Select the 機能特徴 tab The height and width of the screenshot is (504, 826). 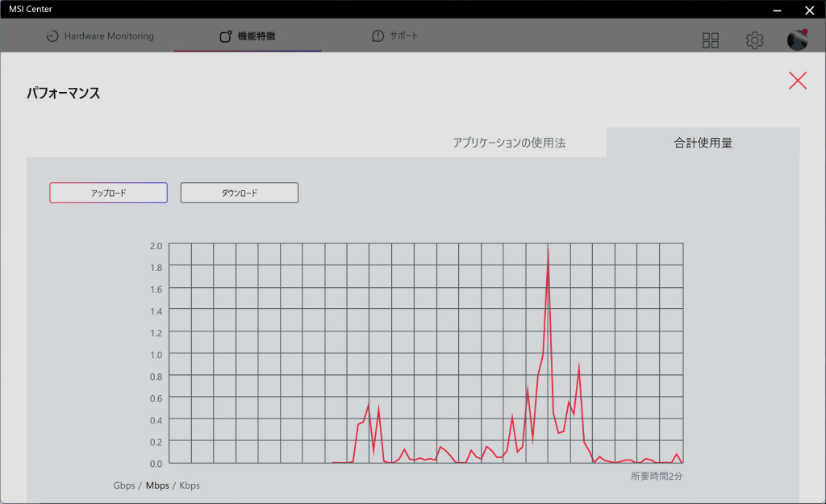[x=248, y=35]
